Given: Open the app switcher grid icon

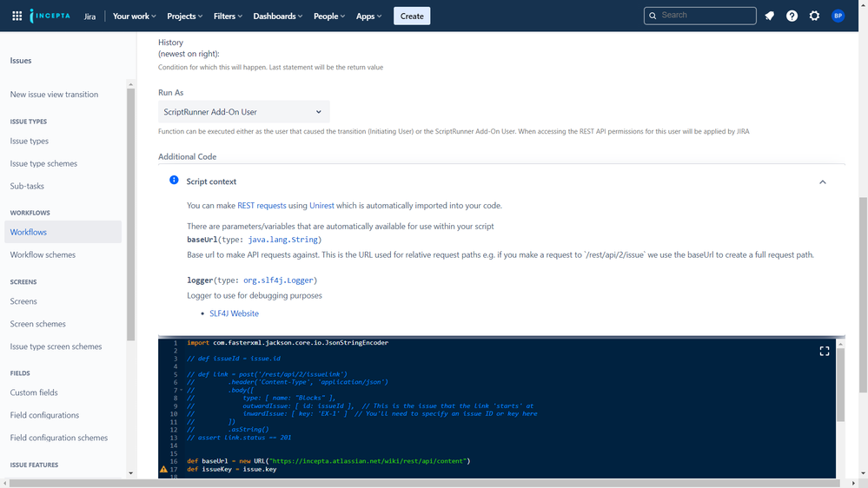Looking at the screenshot, I should [x=17, y=16].
